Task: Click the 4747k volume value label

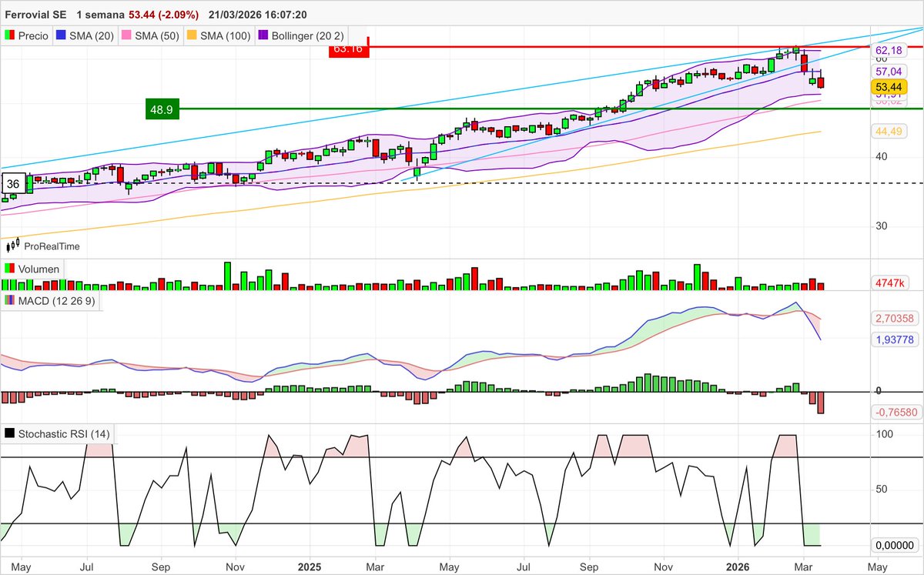Action: pos(889,283)
